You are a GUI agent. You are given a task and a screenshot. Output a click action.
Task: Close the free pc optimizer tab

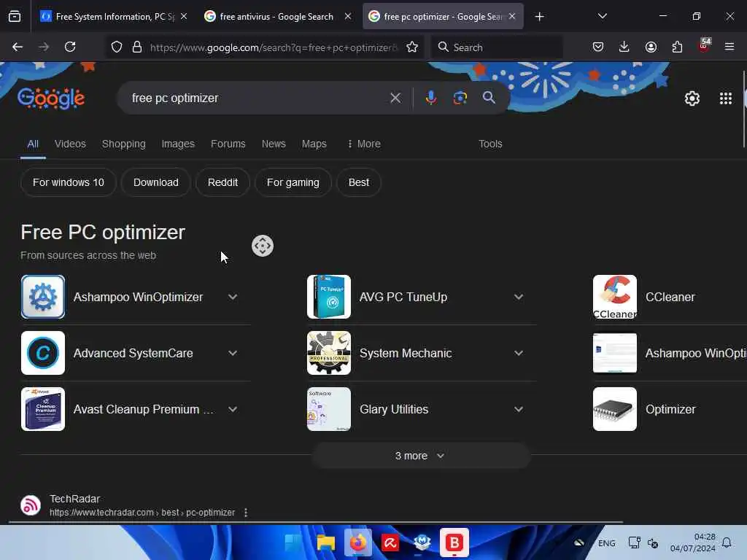coord(512,17)
